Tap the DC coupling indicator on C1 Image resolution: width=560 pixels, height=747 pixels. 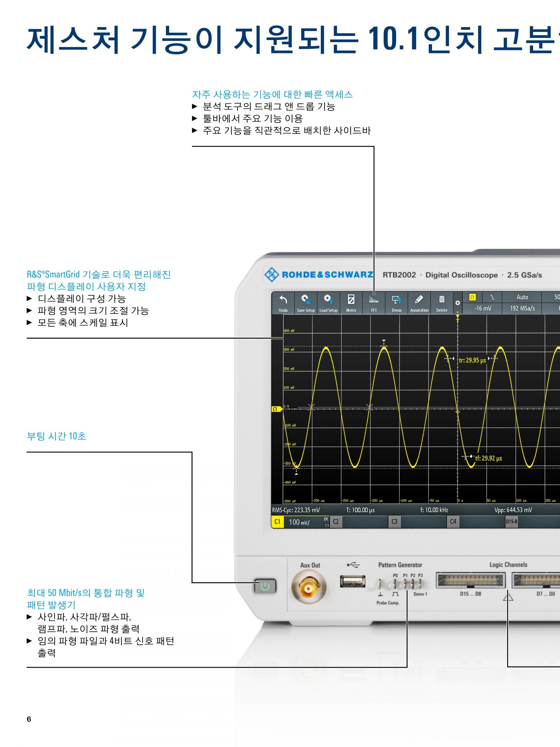(x=326, y=519)
